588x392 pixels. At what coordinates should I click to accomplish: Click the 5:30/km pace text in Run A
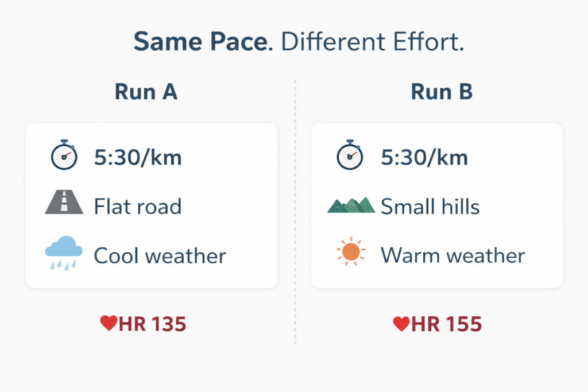tap(138, 157)
